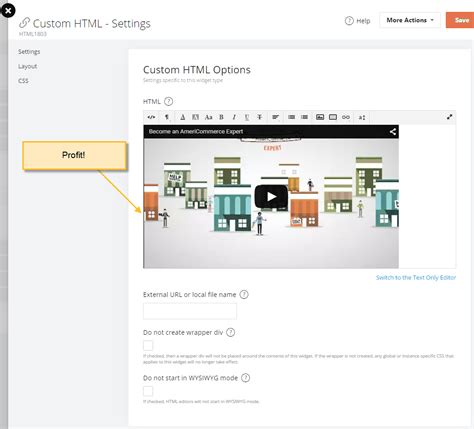Toggle strikethrough formatting

(x=260, y=117)
